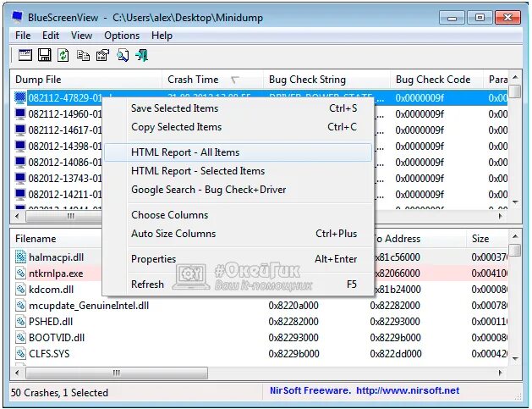Click the file icon beside BOOTVID.dll

20,338
